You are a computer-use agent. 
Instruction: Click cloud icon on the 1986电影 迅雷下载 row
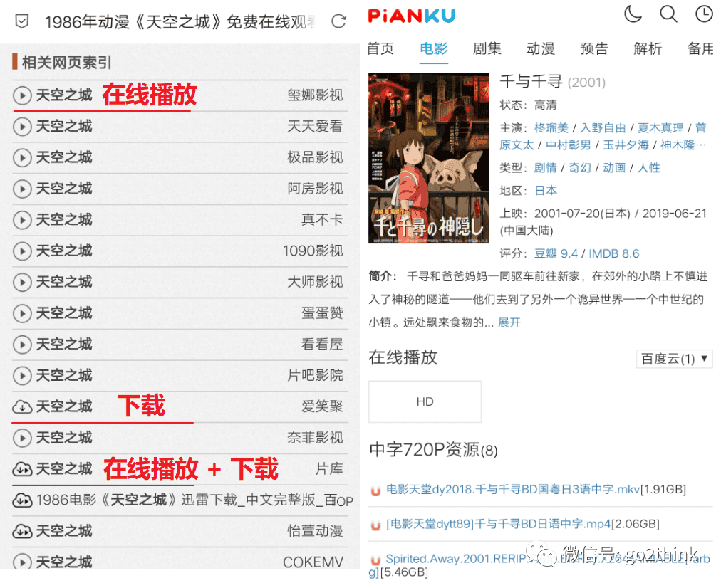pos(22,500)
